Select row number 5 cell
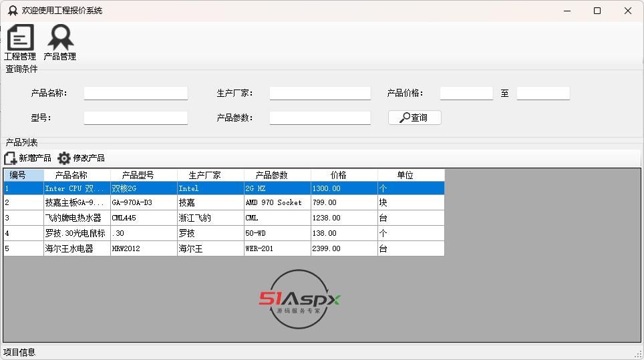Viewport: 644px width, 360px height. [x=23, y=248]
